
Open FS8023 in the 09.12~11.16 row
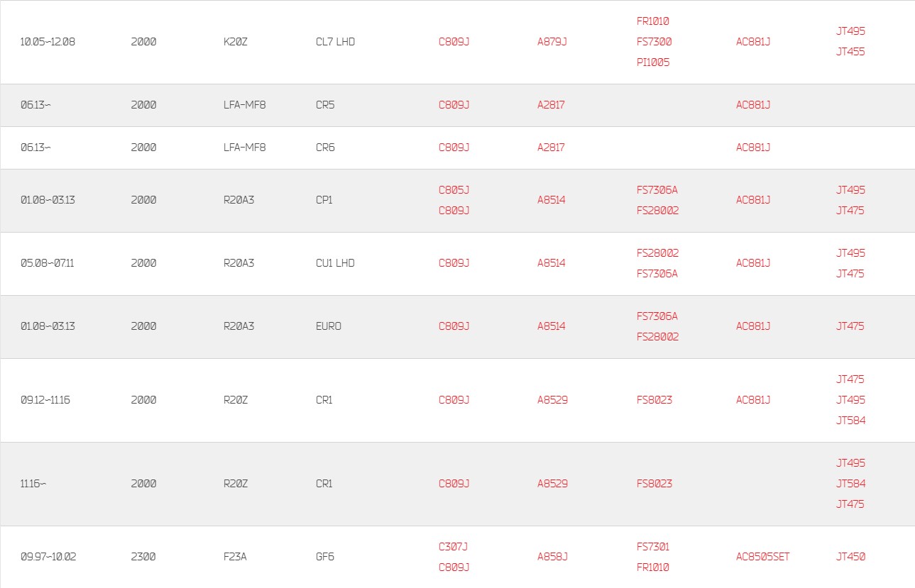[x=654, y=400]
